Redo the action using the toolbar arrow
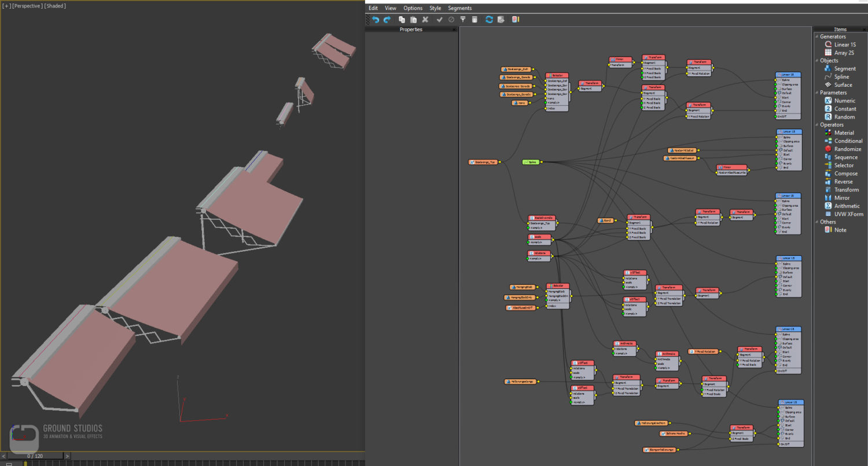The height and width of the screenshot is (466, 868). pyautogui.click(x=387, y=20)
